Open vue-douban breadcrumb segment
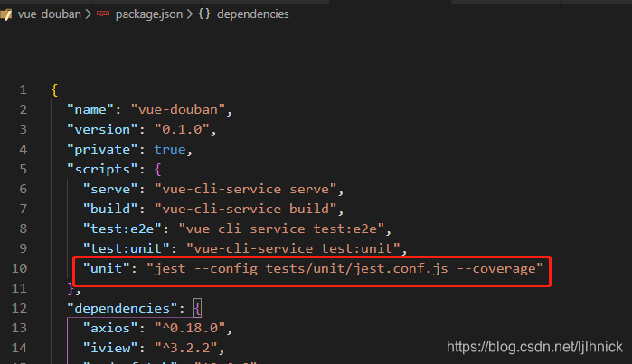 tap(49, 14)
